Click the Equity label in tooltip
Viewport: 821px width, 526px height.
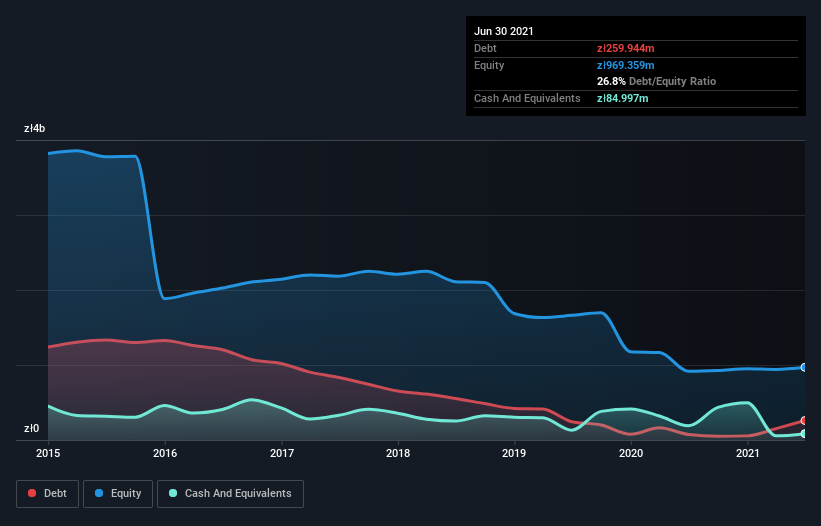489,65
